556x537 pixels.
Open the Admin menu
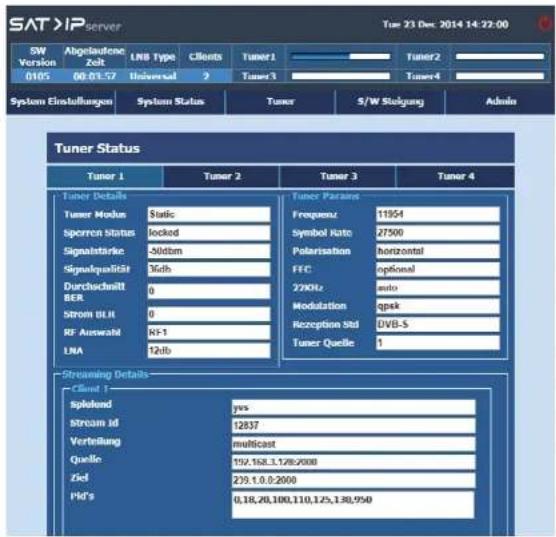(x=500, y=101)
